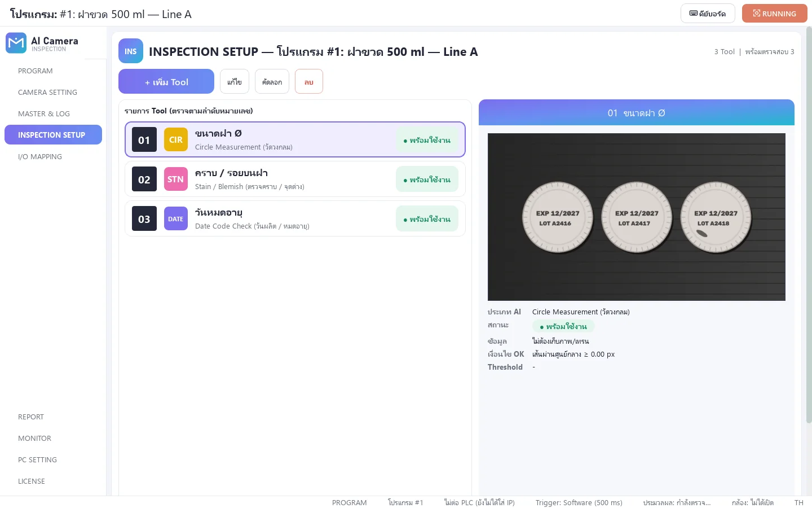Click the yellow CIR tool icon
Screen dimensions: 812x508
point(176,140)
